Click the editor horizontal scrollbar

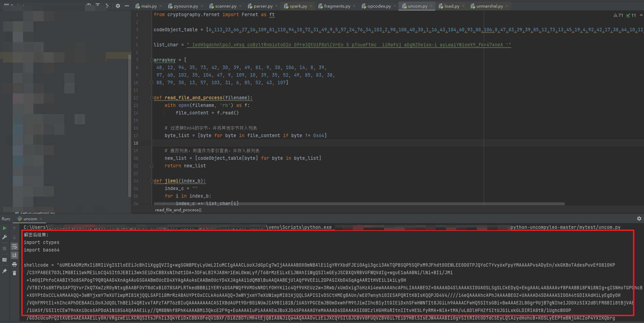tap(378, 204)
